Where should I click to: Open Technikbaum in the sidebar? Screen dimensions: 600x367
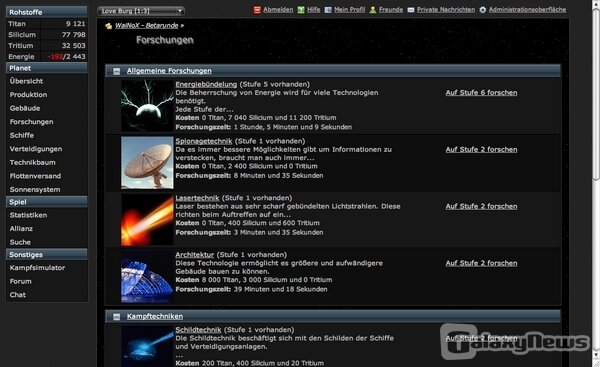tap(33, 163)
